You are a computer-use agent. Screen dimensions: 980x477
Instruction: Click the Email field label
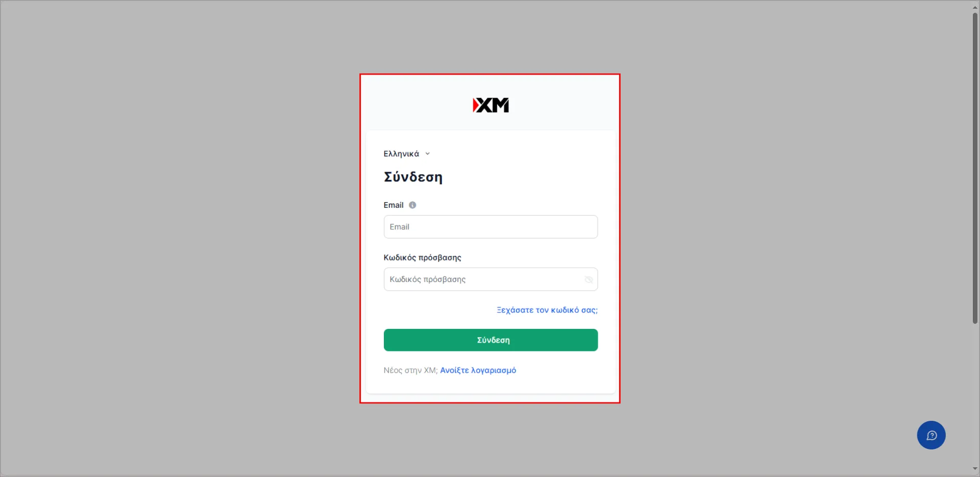394,205
